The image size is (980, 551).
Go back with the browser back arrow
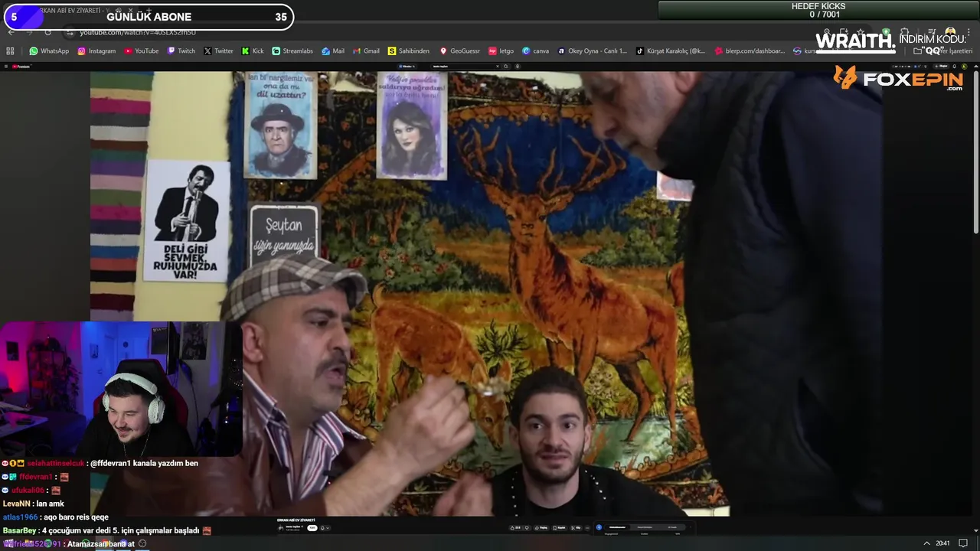pos(11,32)
